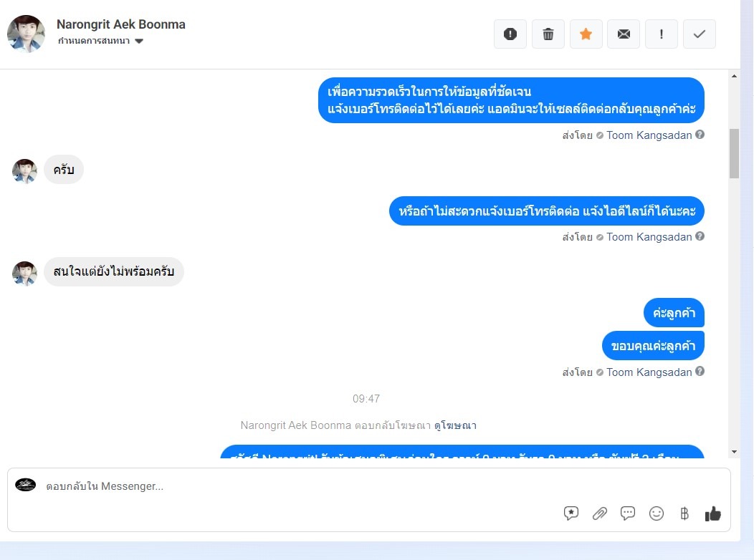This screenshot has width=754, height=560.
Task: Mark conversation done with the checkmark
Action: [700, 34]
